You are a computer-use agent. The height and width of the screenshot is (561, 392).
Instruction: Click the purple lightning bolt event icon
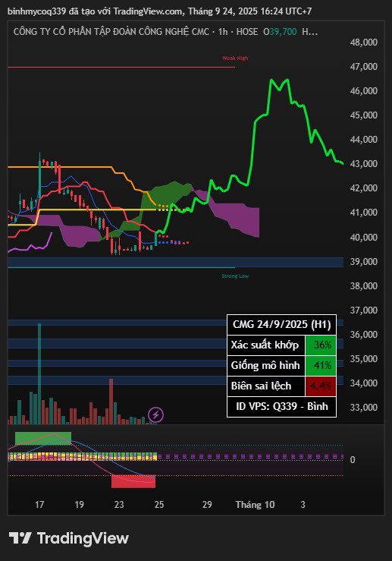tap(155, 415)
